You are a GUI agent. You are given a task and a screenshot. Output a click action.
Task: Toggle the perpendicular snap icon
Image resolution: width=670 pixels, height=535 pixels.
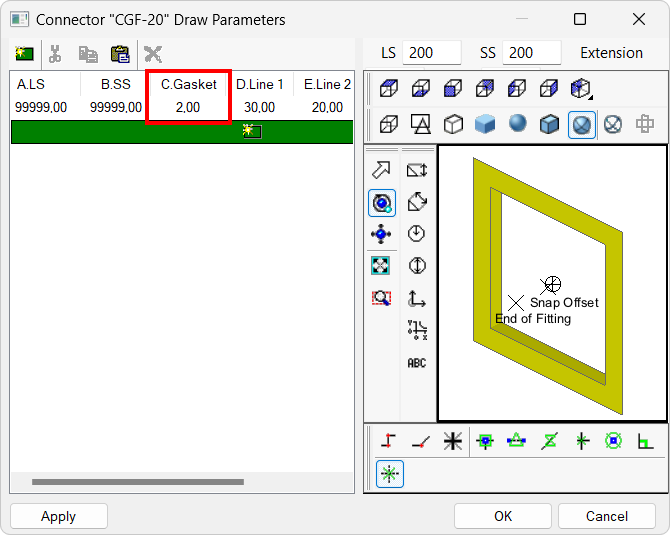pos(646,441)
